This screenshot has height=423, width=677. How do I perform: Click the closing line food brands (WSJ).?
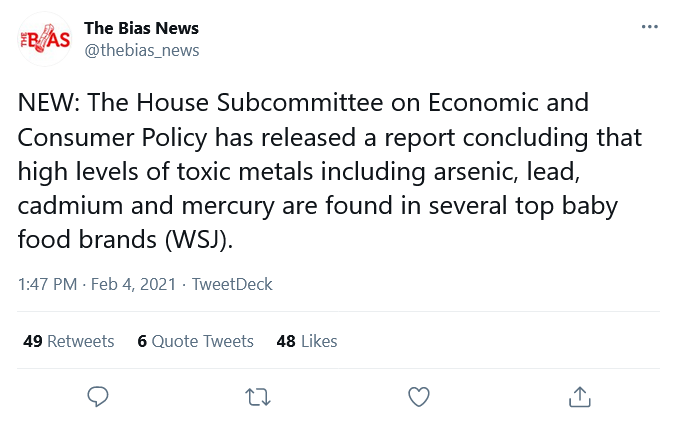pos(125,240)
